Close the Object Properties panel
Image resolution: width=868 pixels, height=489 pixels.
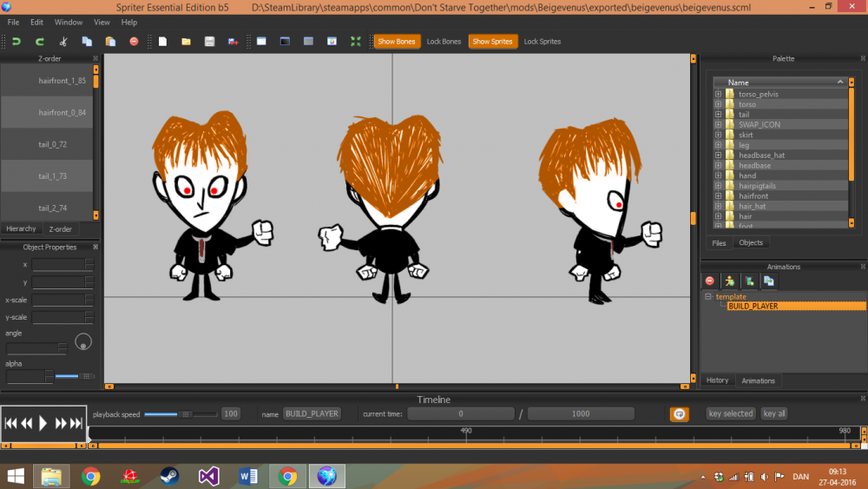coord(95,247)
